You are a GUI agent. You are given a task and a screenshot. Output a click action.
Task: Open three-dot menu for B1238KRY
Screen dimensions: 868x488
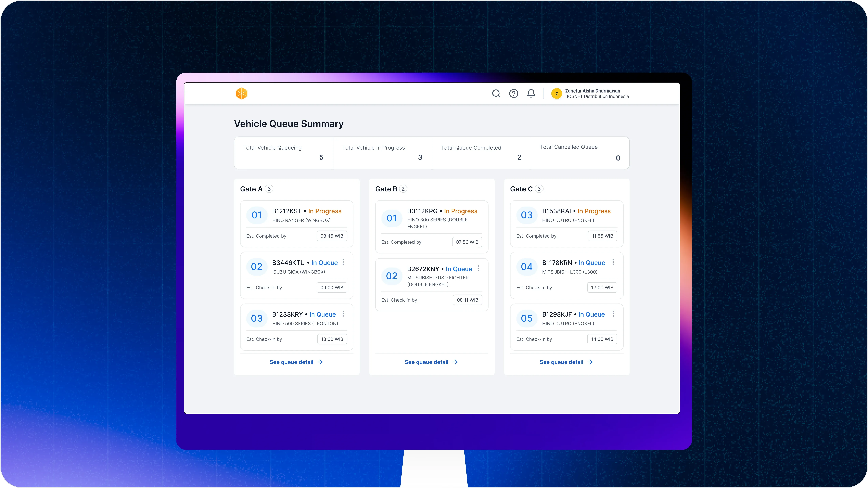pos(343,313)
